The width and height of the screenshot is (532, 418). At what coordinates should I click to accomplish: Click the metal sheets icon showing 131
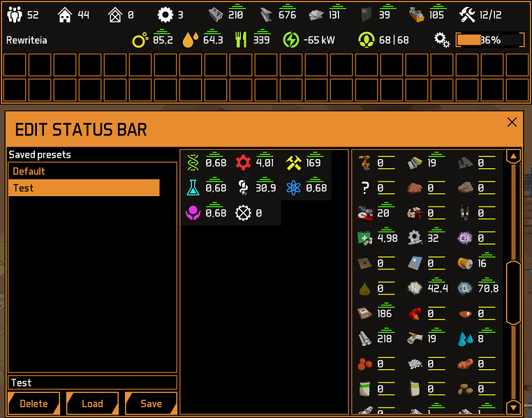[x=316, y=15]
